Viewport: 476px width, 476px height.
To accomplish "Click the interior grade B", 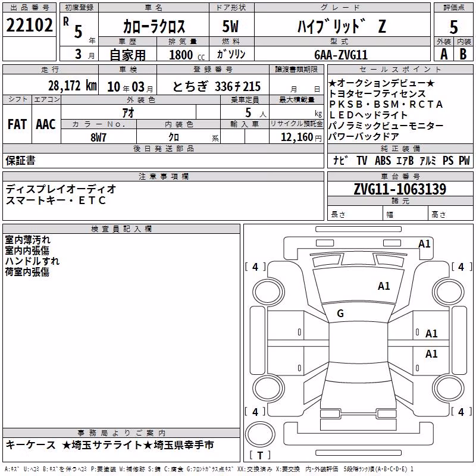I will point(463,54).
